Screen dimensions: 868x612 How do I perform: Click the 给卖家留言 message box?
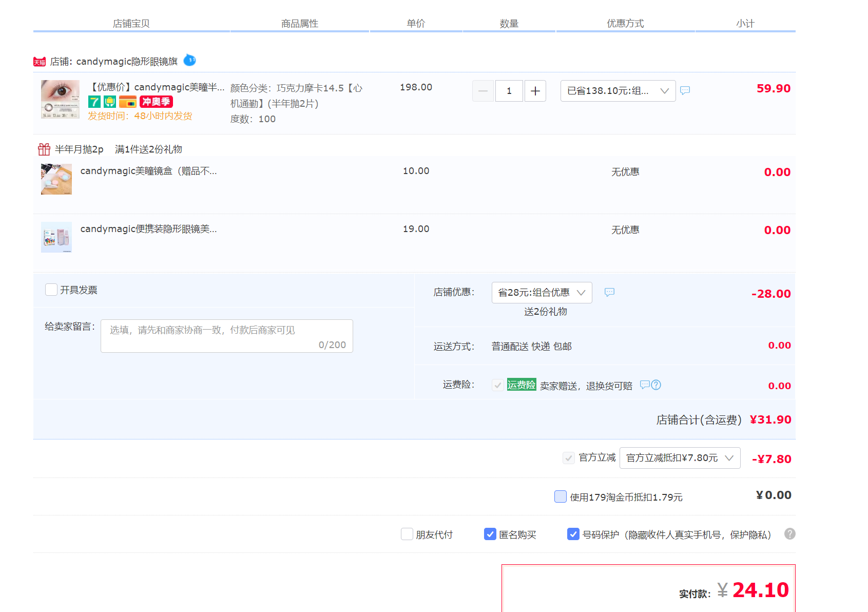click(227, 336)
